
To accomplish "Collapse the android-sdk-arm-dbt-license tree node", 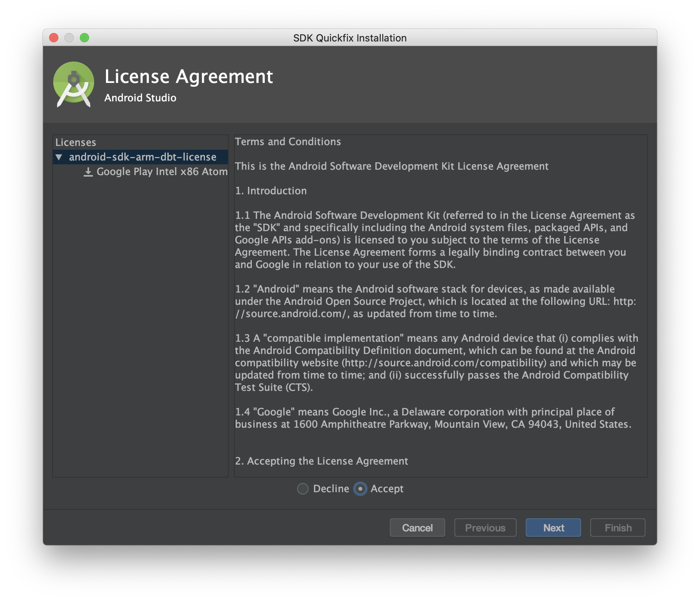I will tap(59, 157).
